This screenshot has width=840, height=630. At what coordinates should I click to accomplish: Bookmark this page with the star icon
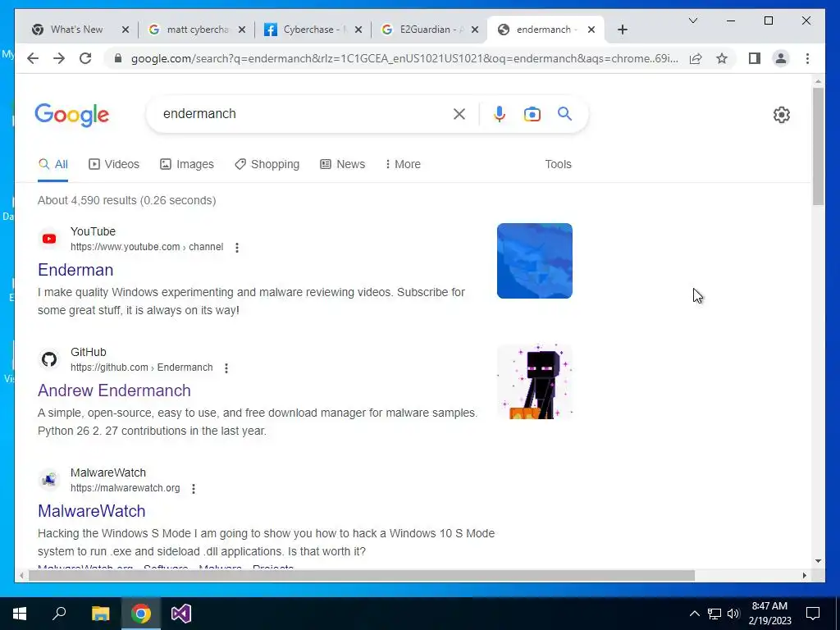pos(722,58)
